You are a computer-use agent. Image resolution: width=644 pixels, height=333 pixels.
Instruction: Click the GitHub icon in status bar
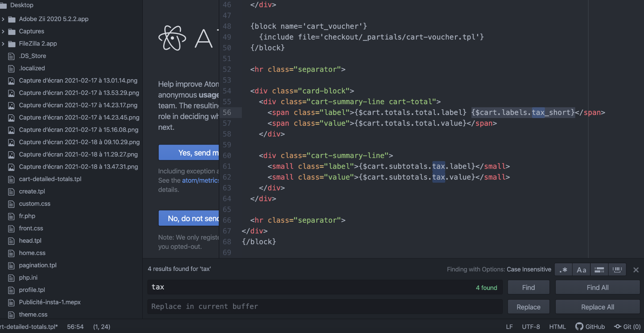pyautogui.click(x=579, y=327)
